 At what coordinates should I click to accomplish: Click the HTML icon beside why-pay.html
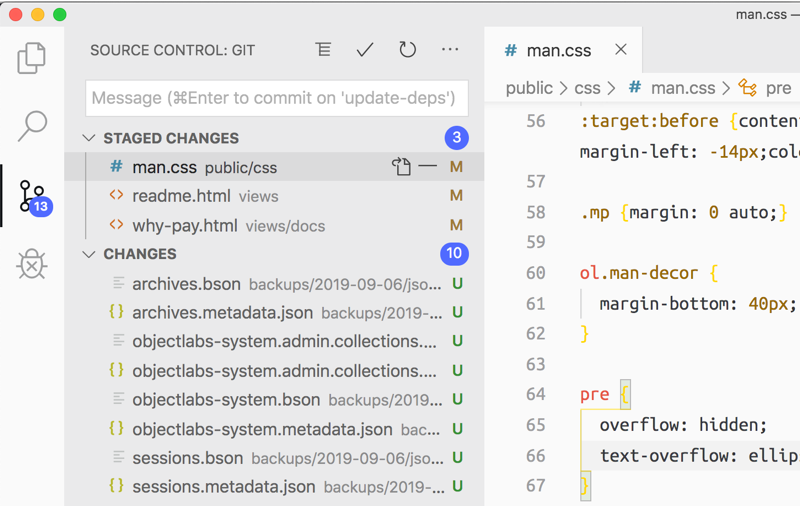[116, 224]
